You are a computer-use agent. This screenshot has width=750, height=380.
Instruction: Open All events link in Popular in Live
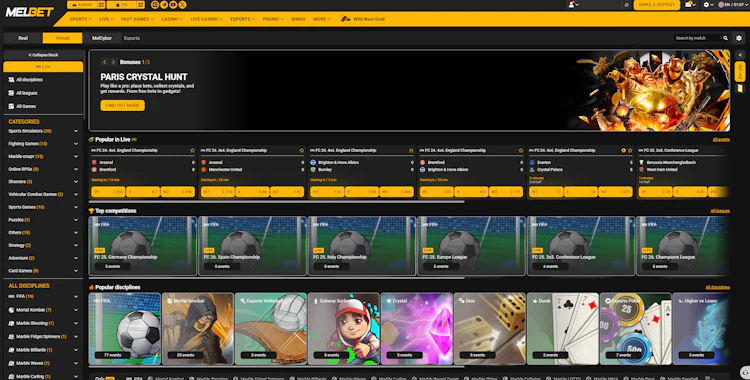(721, 140)
